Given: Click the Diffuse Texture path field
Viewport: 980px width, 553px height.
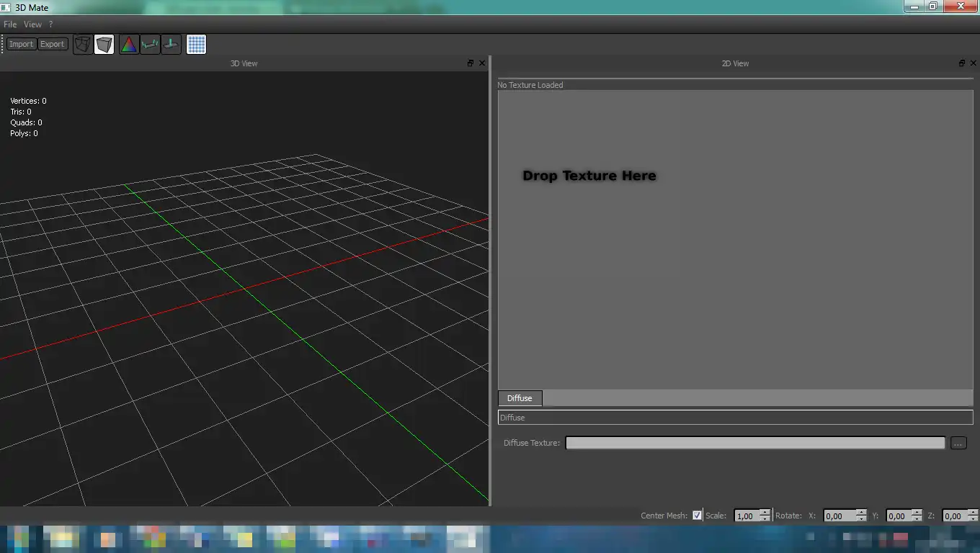Looking at the screenshot, I should pos(755,443).
